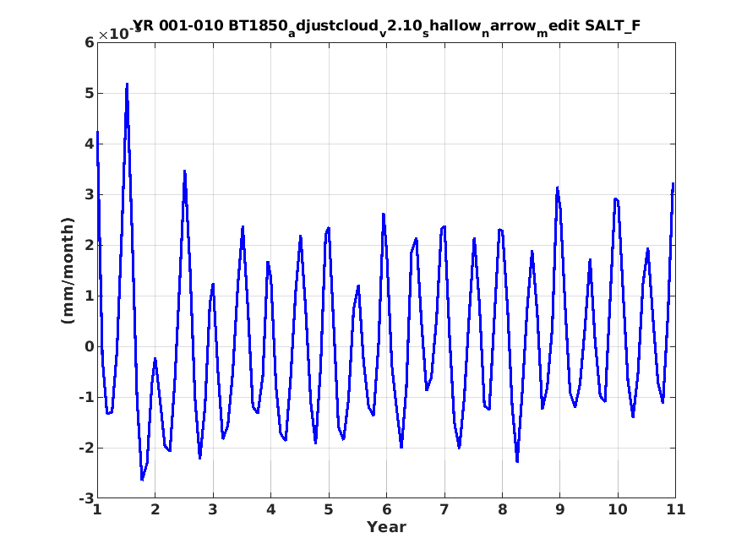Click the y-axis tick label '5'

coord(90,93)
